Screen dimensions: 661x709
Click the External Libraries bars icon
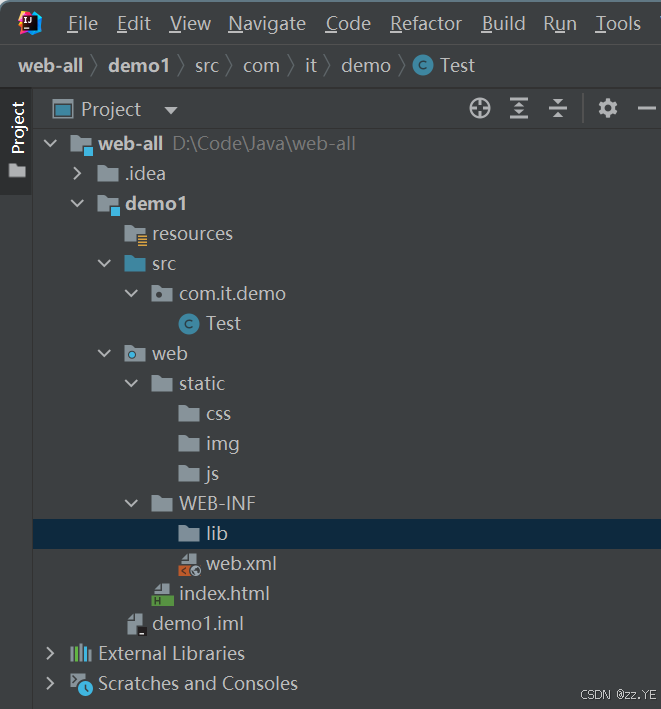coord(81,653)
